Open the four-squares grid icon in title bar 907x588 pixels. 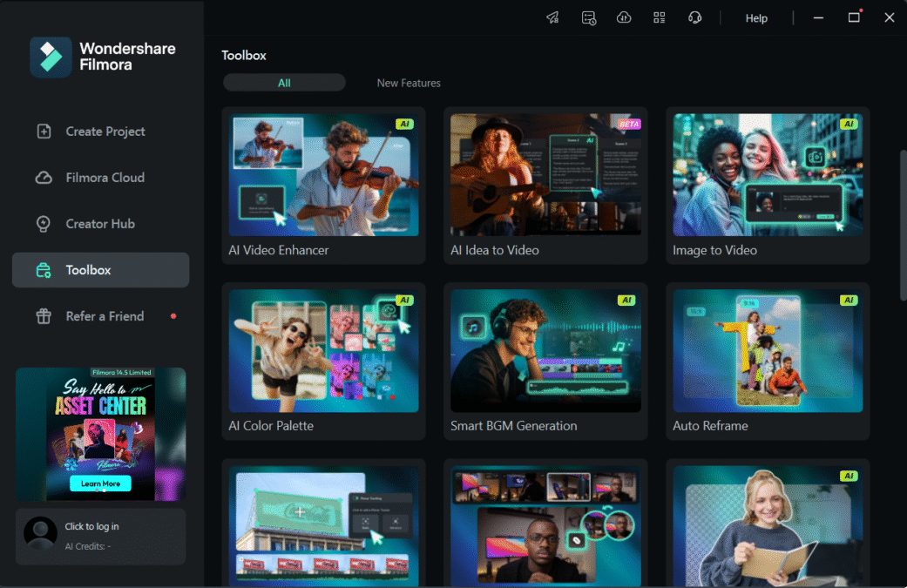point(660,18)
